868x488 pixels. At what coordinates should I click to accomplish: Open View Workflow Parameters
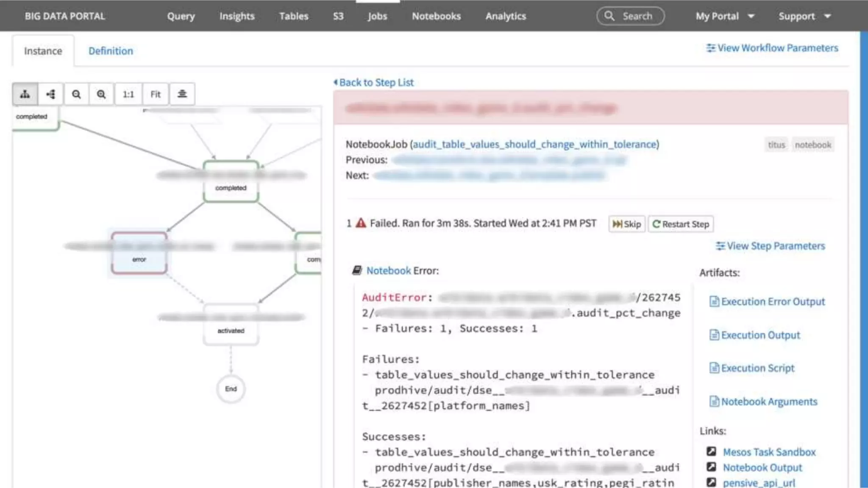click(772, 48)
